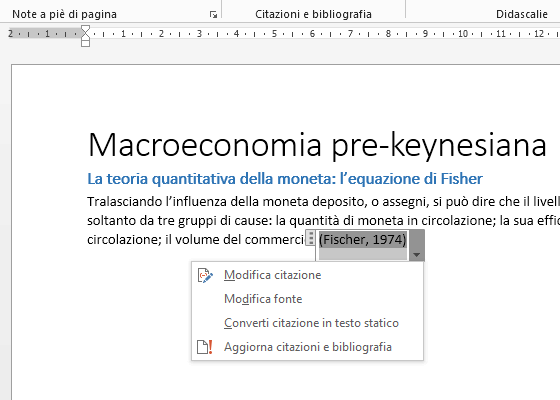Click the Modifica citazione pencil icon
560x400 pixels.
point(205,275)
